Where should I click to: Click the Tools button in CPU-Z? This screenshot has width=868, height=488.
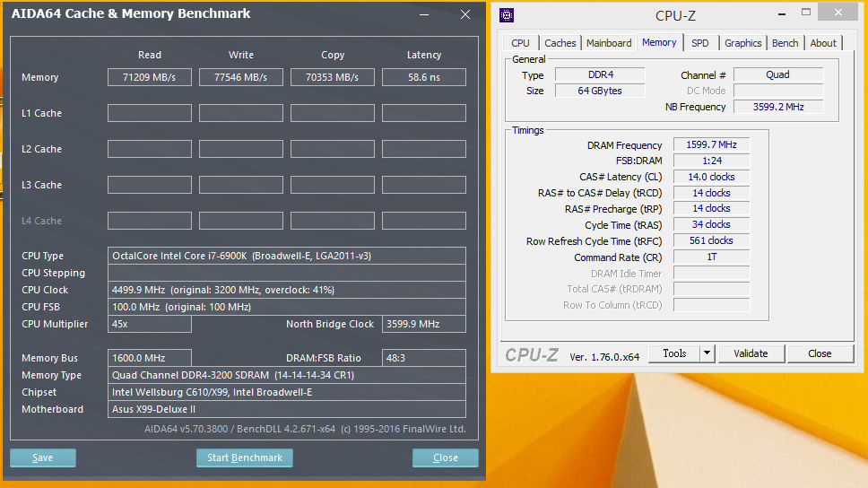click(674, 353)
